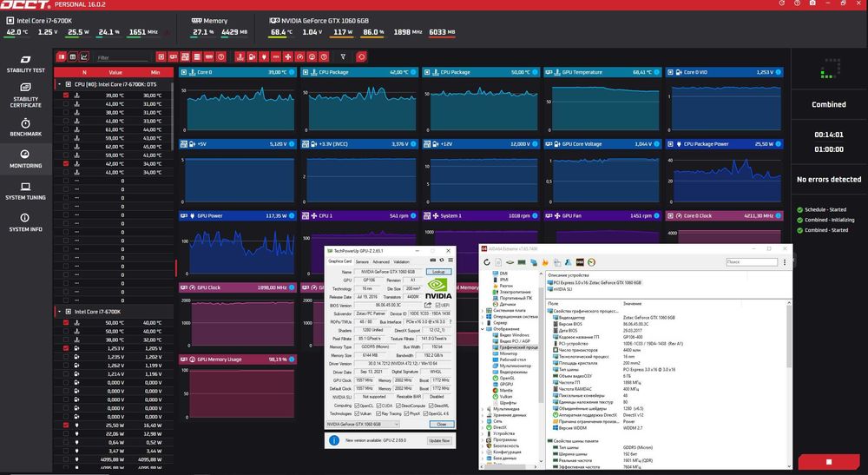Collapse the second Intel Core i7-6700K sensor group
The width and height of the screenshot is (868, 475).
point(59,312)
